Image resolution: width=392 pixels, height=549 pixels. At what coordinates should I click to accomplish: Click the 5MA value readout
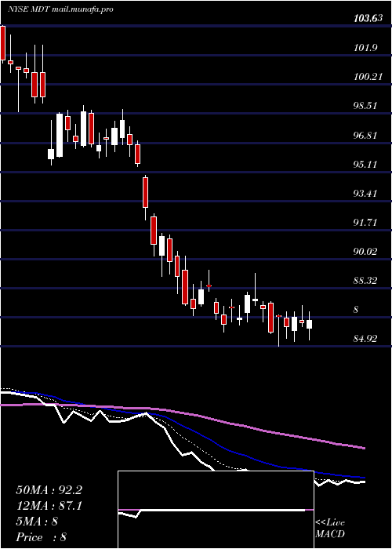(37, 522)
